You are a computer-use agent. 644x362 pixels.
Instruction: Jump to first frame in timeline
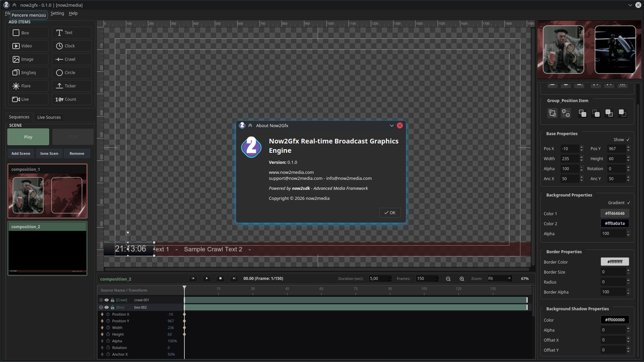(193, 278)
